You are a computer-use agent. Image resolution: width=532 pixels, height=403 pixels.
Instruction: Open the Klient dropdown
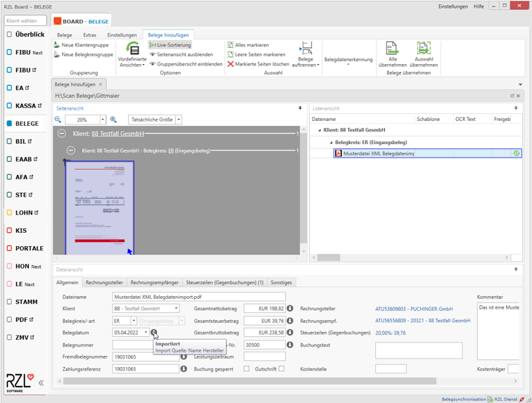pyautogui.click(x=176, y=309)
